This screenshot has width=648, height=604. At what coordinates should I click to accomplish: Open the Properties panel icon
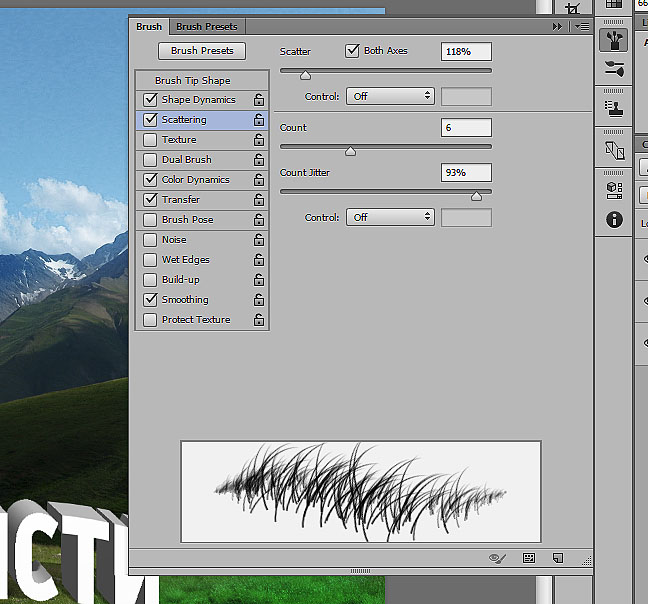click(x=614, y=191)
